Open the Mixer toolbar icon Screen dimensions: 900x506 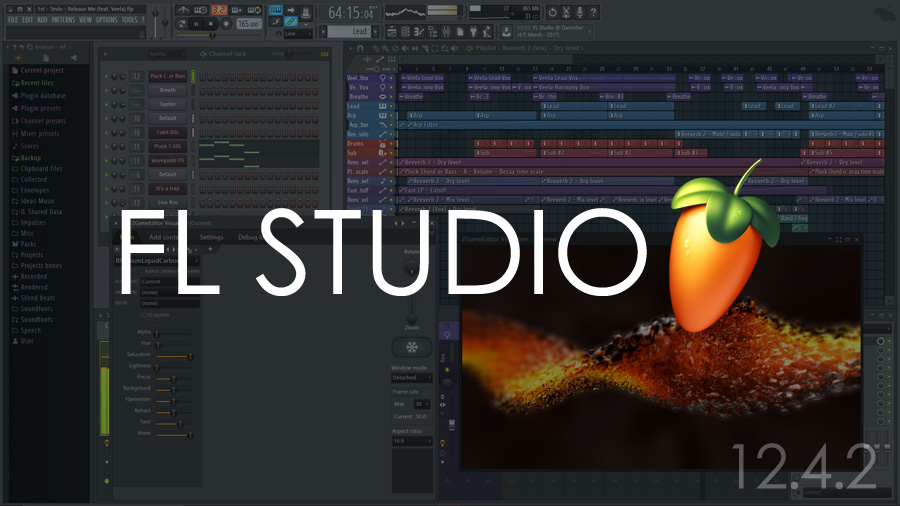click(x=447, y=32)
